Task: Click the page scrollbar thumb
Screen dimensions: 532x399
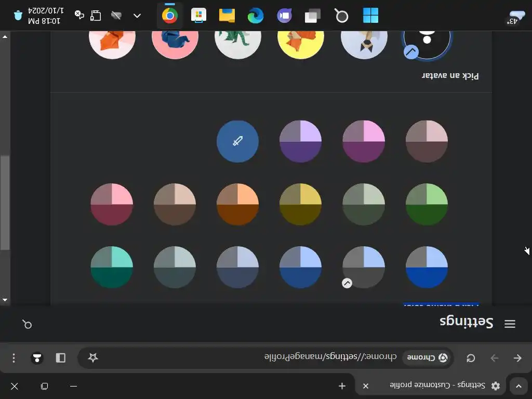Action: click(5, 203)
